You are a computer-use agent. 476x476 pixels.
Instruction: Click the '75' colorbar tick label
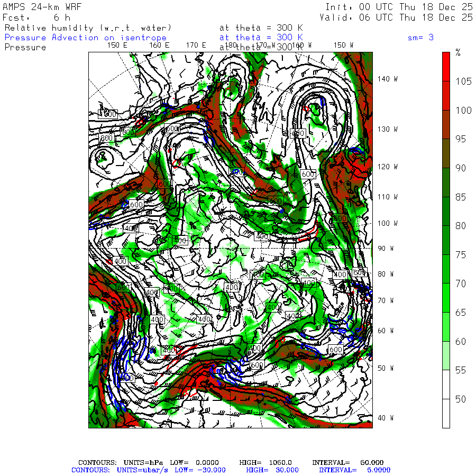[461, 255]
